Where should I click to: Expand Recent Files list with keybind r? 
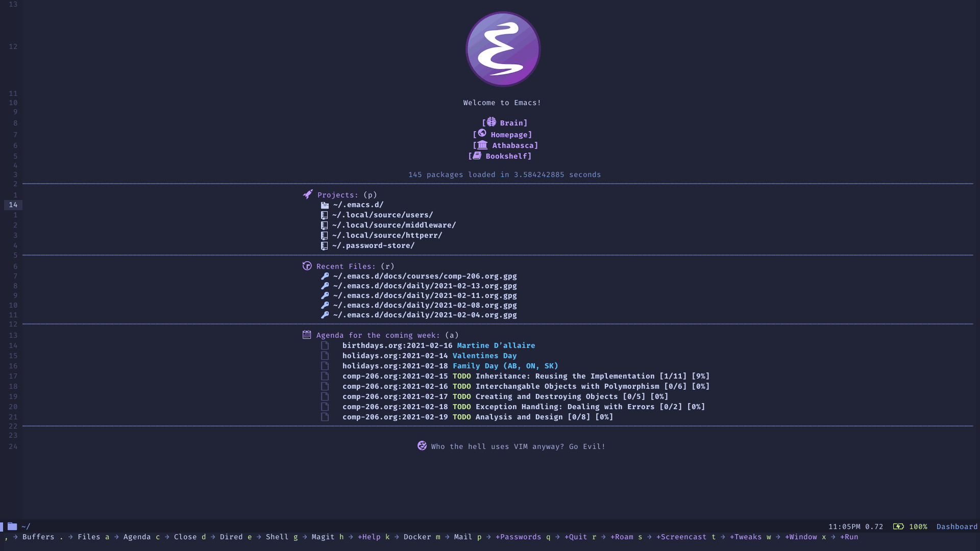347,266
